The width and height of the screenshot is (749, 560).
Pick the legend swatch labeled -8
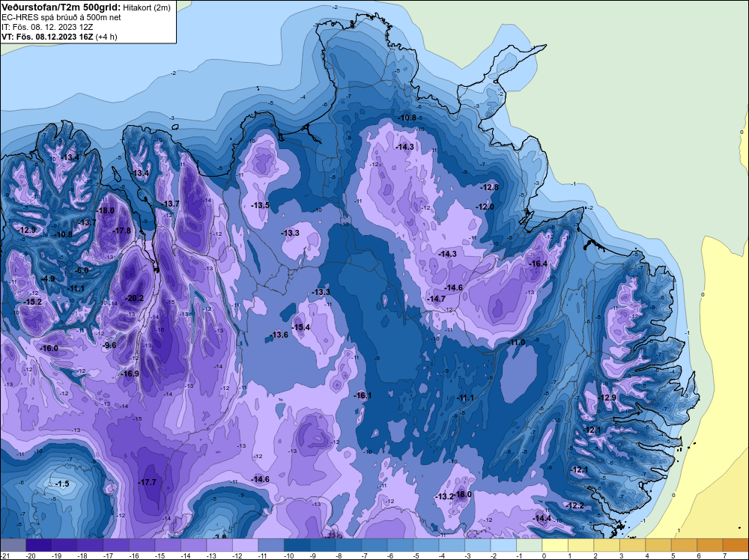click(348, 545)
